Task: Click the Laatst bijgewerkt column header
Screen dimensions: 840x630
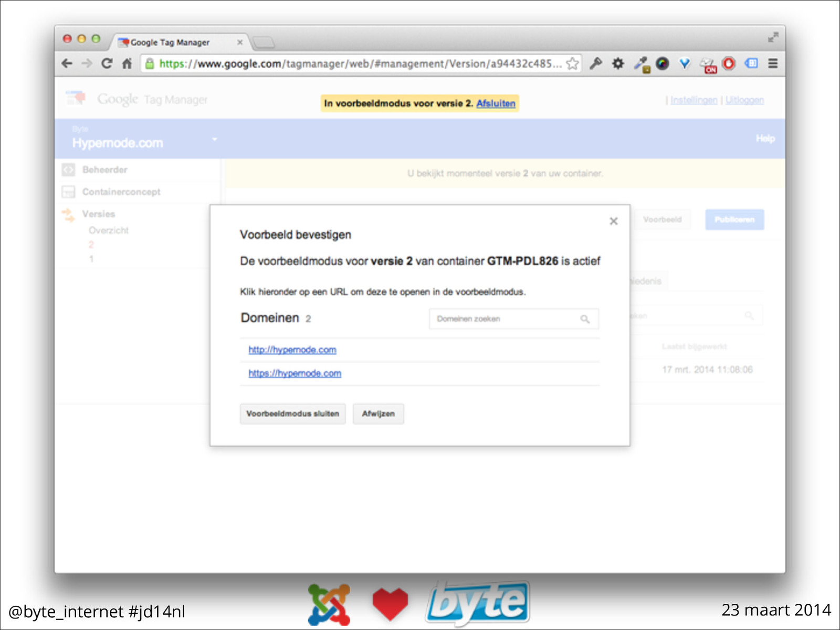Action: pyautogui.click(x=694, y=346)
